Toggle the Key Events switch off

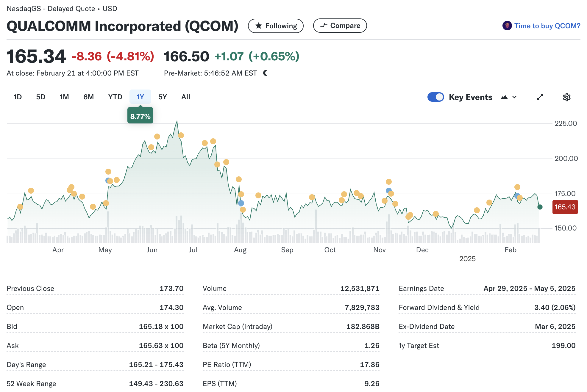(x=435, y=97)
